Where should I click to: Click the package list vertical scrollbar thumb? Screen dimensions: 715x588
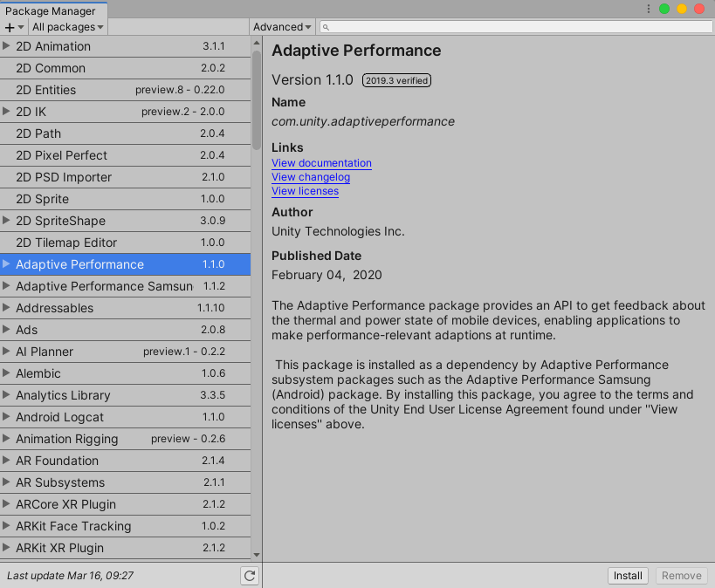tap(257, 100)
